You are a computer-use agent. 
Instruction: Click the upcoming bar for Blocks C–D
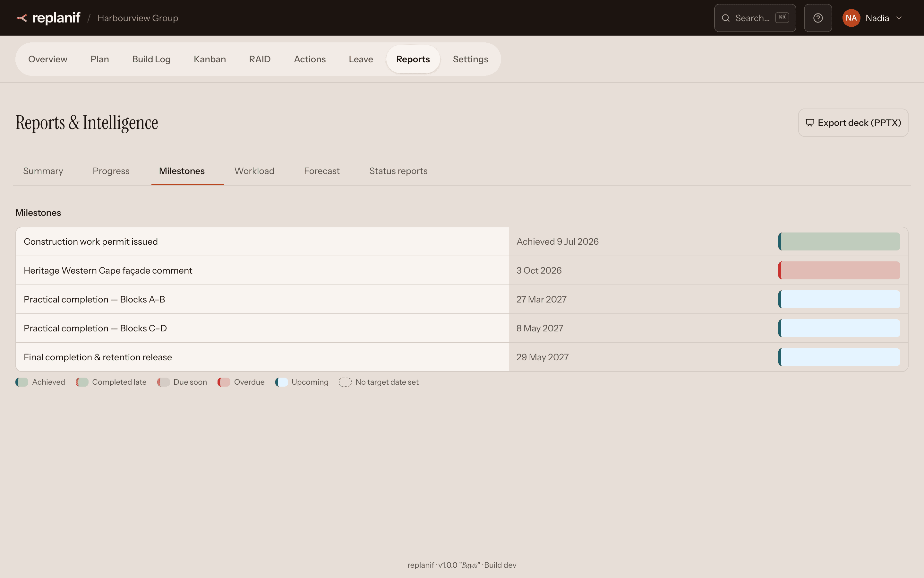tap(839, 328)
